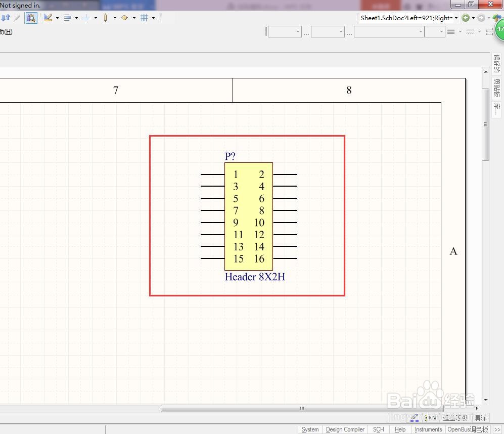The width and height of the screenshot is (504, 434).
Task: Click the Help status bar button
Action: (x=400, y=429)
